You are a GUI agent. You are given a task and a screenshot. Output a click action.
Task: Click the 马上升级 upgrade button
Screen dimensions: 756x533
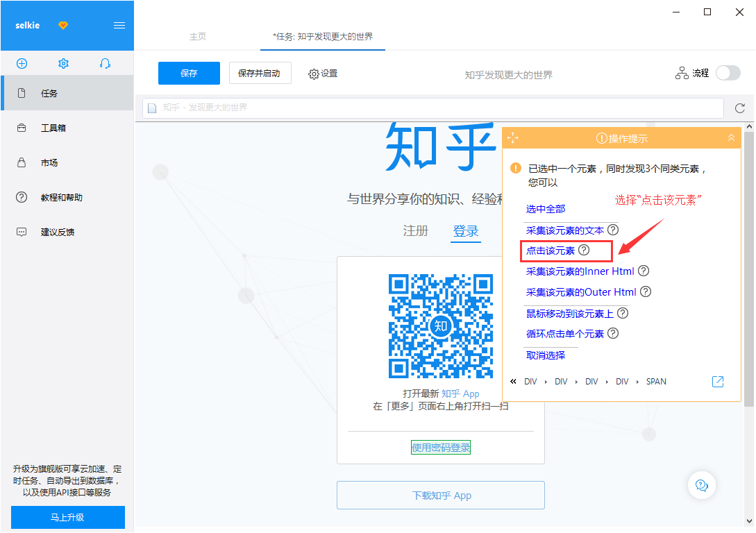(67, 517)
